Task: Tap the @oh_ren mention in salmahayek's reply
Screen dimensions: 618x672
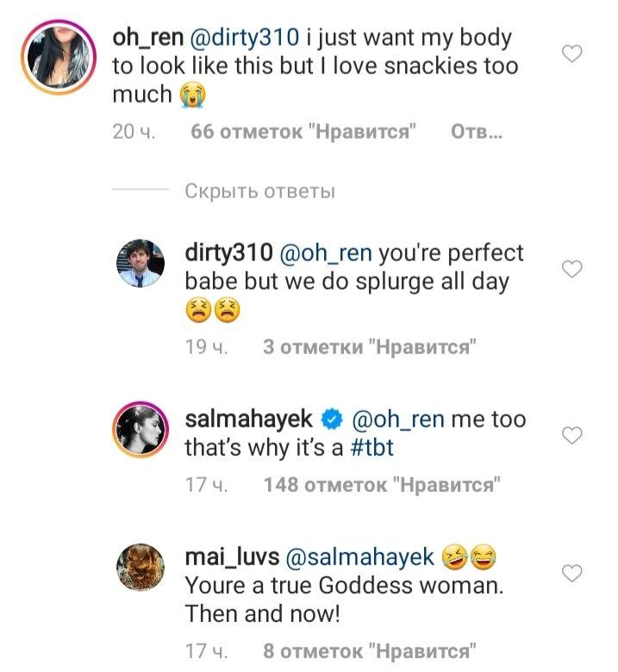Action: pyautogui.click(x=398, y=420)
